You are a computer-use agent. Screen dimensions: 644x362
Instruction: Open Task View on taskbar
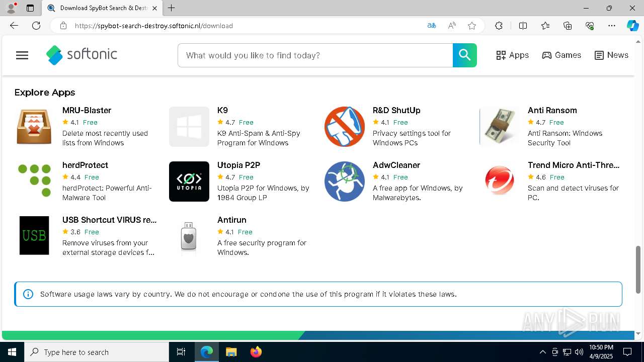pyautogui.click(x=181, y=352)
